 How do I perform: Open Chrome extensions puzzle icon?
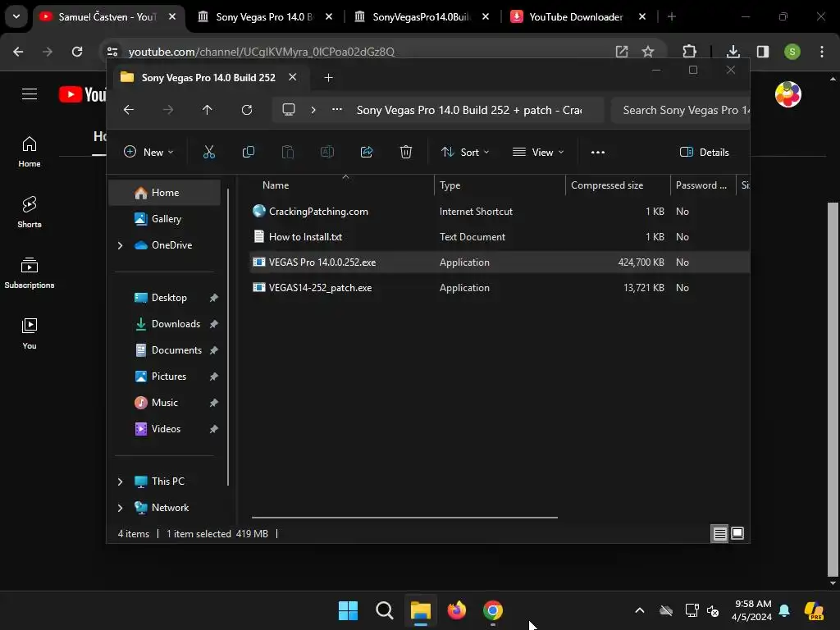point(689,52)
